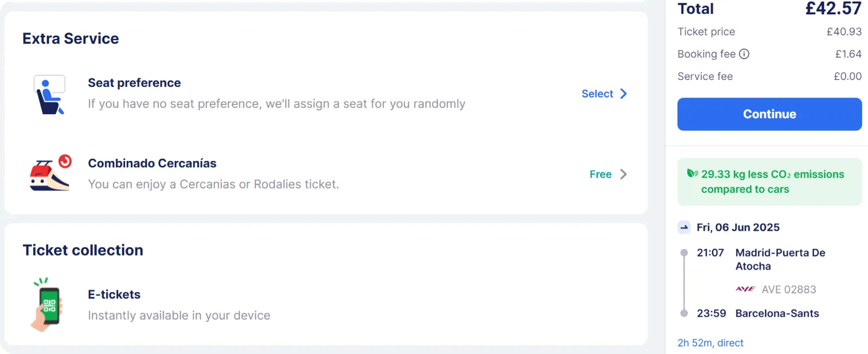
Task: Click the AVE 02883 train number
Action: [x=789, y=289]
